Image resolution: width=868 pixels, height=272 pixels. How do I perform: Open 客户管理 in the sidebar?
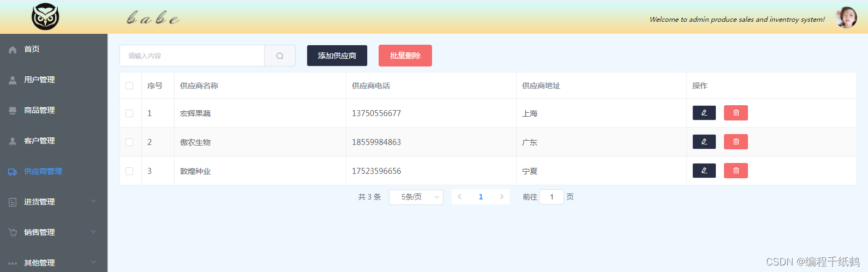tap(53, 141)
